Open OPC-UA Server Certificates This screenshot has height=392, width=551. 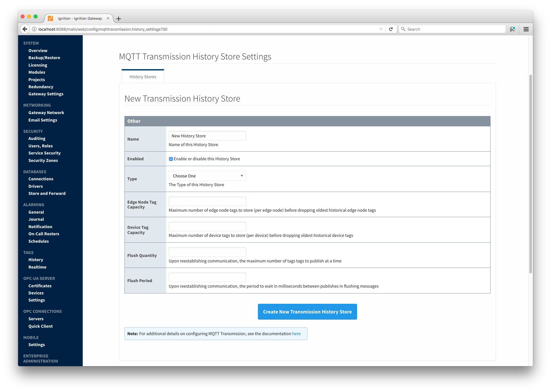click(40, 286)
